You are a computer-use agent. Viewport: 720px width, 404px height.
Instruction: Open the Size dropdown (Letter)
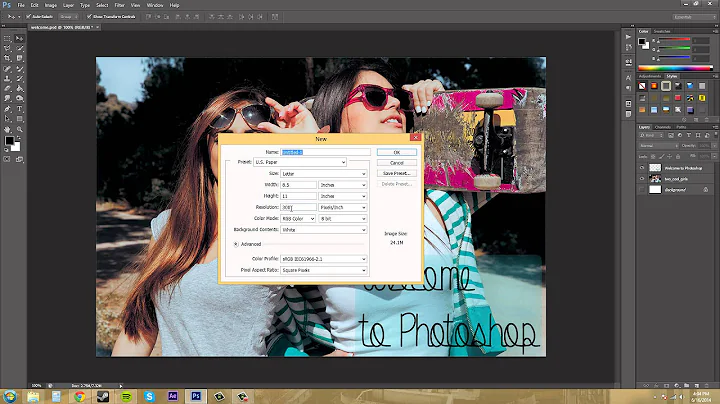[x=324, y=174]
